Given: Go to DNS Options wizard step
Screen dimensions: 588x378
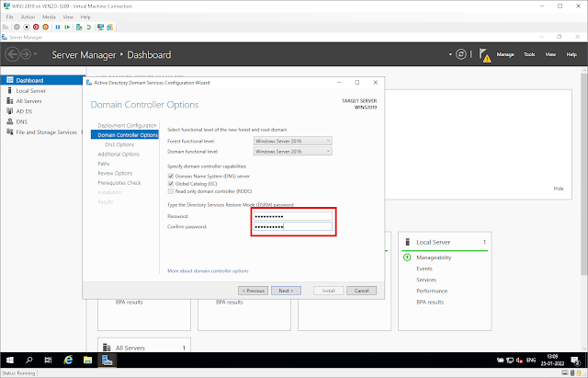Looking at the screenshot, I should [119, 144].
